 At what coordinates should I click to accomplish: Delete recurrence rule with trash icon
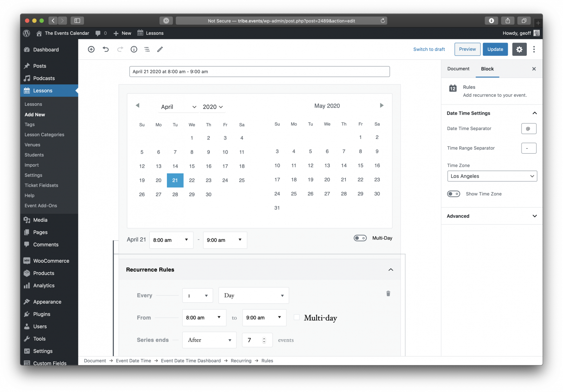(x=388, y=294)
